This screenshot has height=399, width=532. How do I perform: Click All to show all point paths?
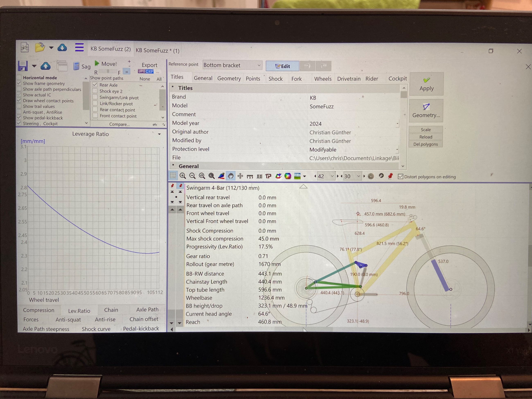click(x=159, y=79)
